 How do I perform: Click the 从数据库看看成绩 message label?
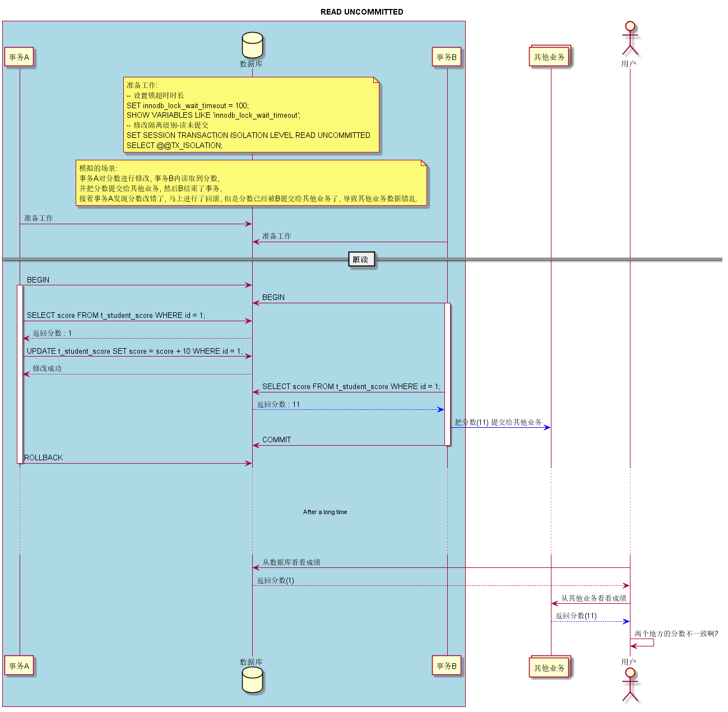click(291, 562)
